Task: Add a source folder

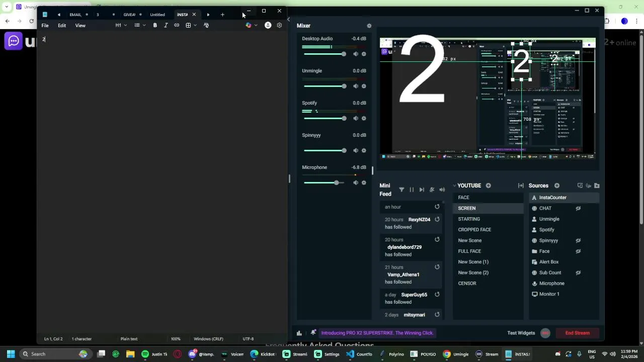Action: click(x=597, y=186)
